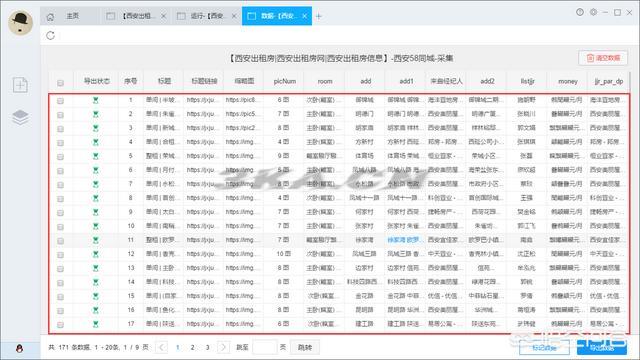The height and width of the screenshot is (360, 640).
Task: Click page number 1 in pagination
Action: point(177,347)
